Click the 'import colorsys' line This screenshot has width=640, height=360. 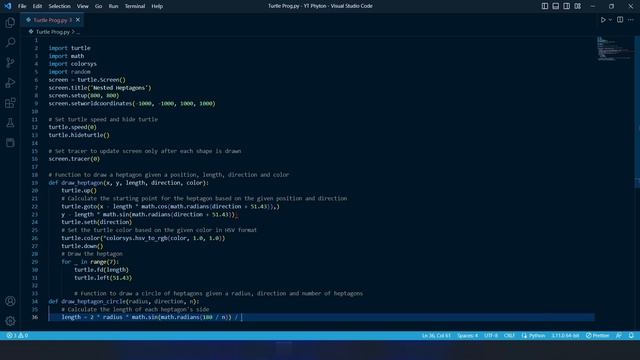coord(73,64)
